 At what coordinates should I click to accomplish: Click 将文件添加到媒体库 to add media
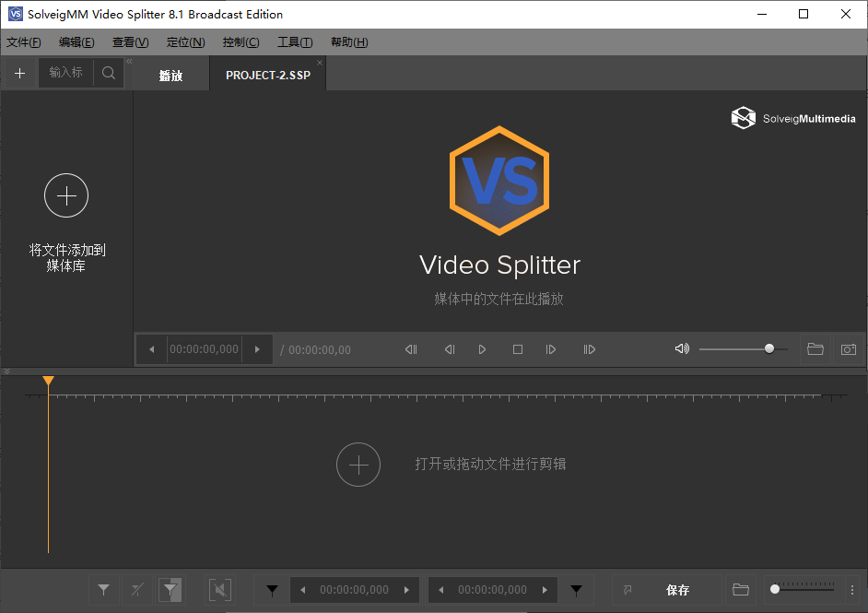(65, 221)
